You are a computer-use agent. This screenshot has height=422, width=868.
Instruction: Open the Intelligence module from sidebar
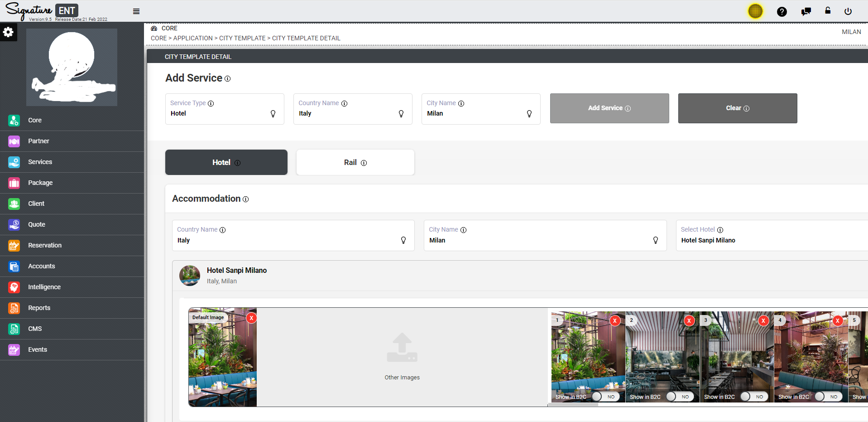[44, 287]
